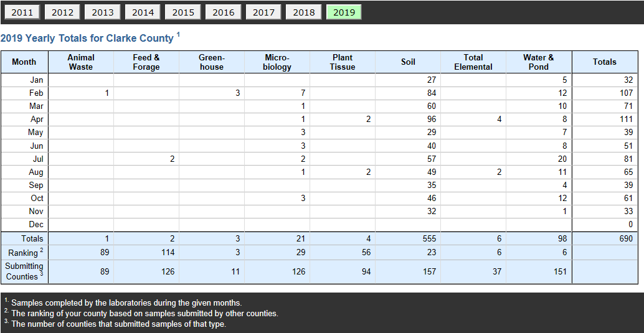Switch to the 2018 year tab
Image resolution: width=644 pixels, height=333 pixels.
pos(304,12)
